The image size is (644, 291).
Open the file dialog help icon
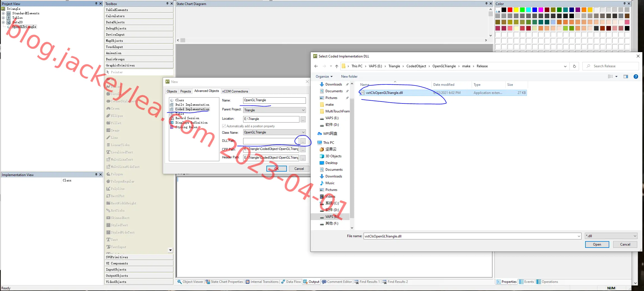[x=636, y=77]
